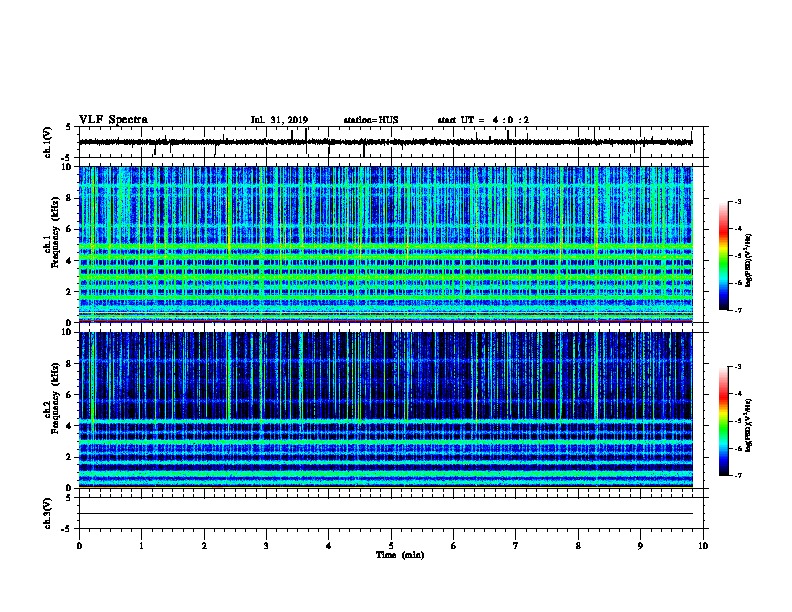Click the "10" kHz tick on ch.1 spectrogram
The width and height of the screenshot is (792, 612).
pos(68,167)
